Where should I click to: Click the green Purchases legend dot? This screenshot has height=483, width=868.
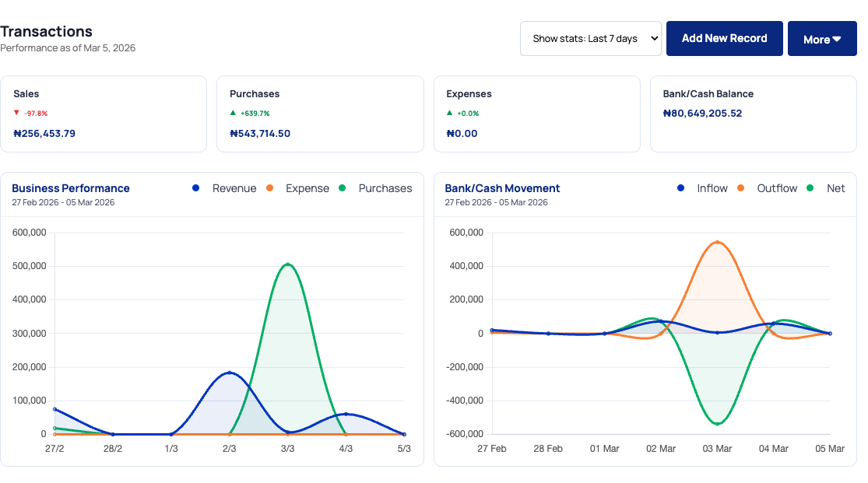(341, 188)
